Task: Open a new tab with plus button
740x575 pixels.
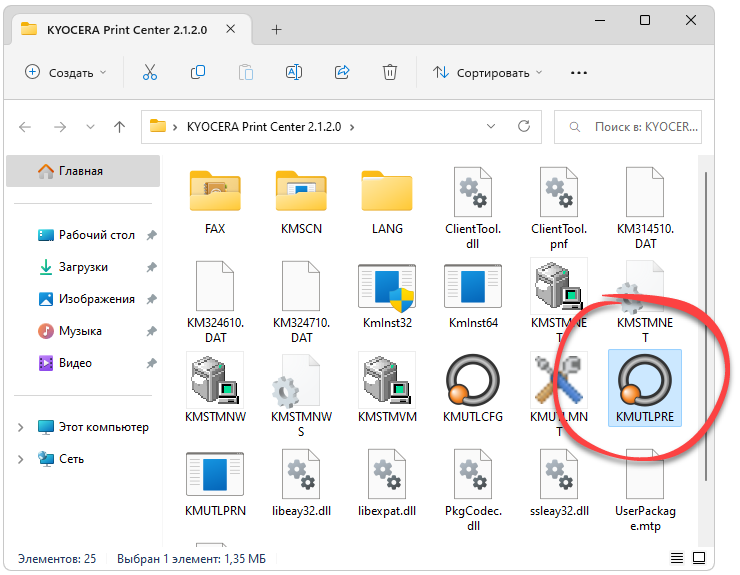Action: point(277,29)
